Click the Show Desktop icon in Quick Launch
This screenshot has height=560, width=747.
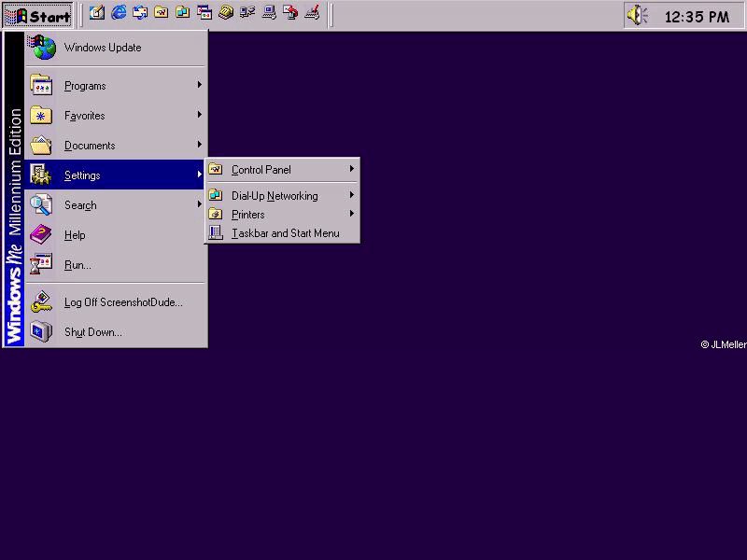point(97,13)
